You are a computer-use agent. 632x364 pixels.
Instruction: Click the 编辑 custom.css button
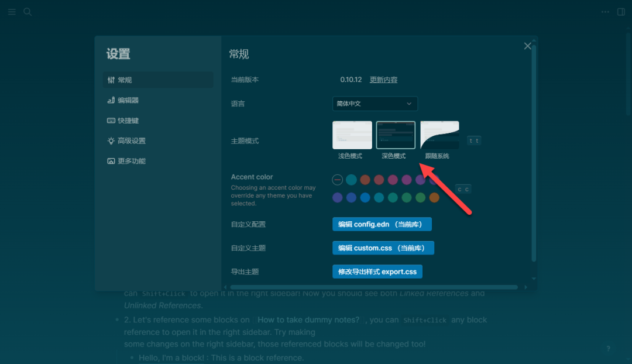pos(384,248)
